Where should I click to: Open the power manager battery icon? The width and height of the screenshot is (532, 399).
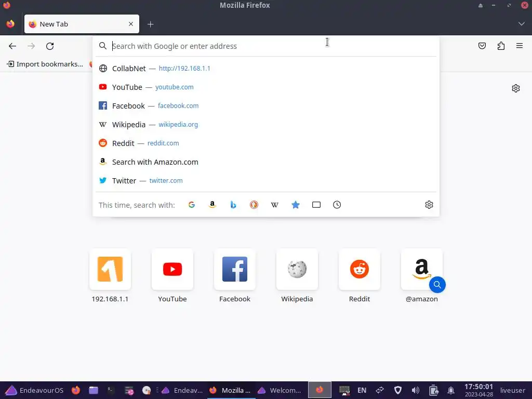(x=433, y=390)
